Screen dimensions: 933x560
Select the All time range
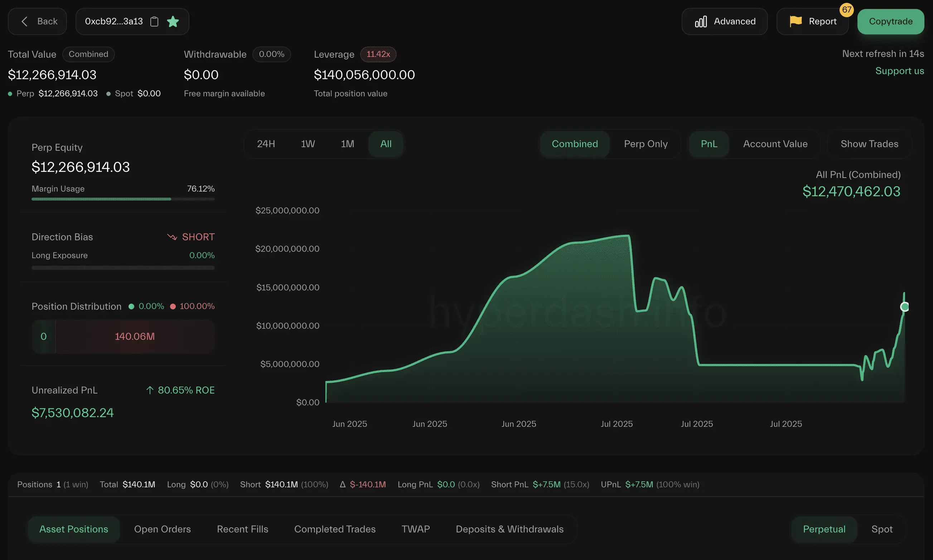point(386,144)
